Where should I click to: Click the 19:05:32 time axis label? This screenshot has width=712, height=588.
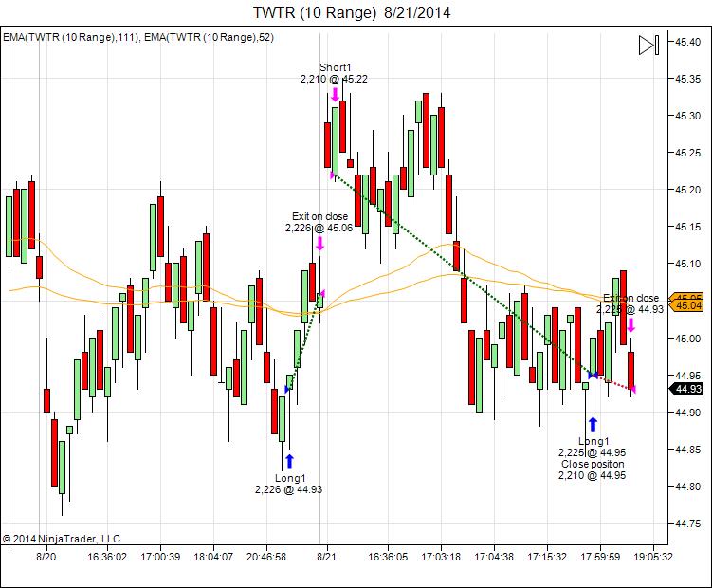click(x=653, y=557)
